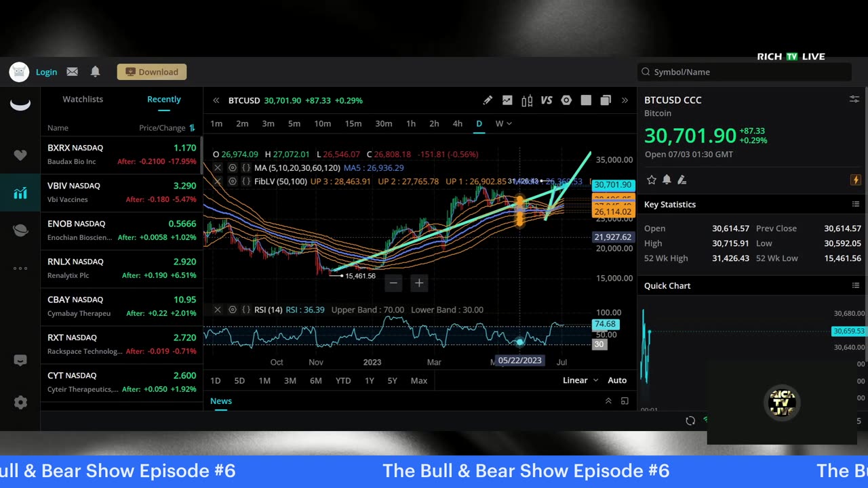Select RNLX NASDAQ in the watchlist
The height and width of the screenshot is (488, 868).
pyautogui.click(x=121, y=268)
